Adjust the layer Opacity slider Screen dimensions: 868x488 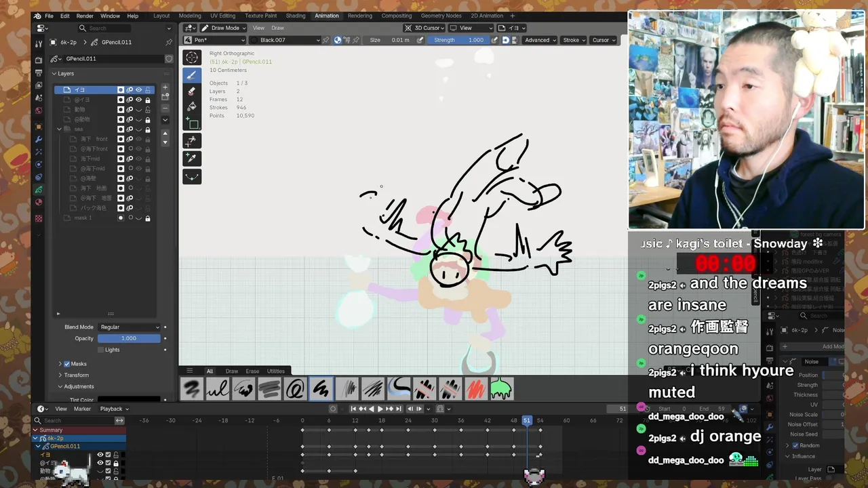[129, 338]
